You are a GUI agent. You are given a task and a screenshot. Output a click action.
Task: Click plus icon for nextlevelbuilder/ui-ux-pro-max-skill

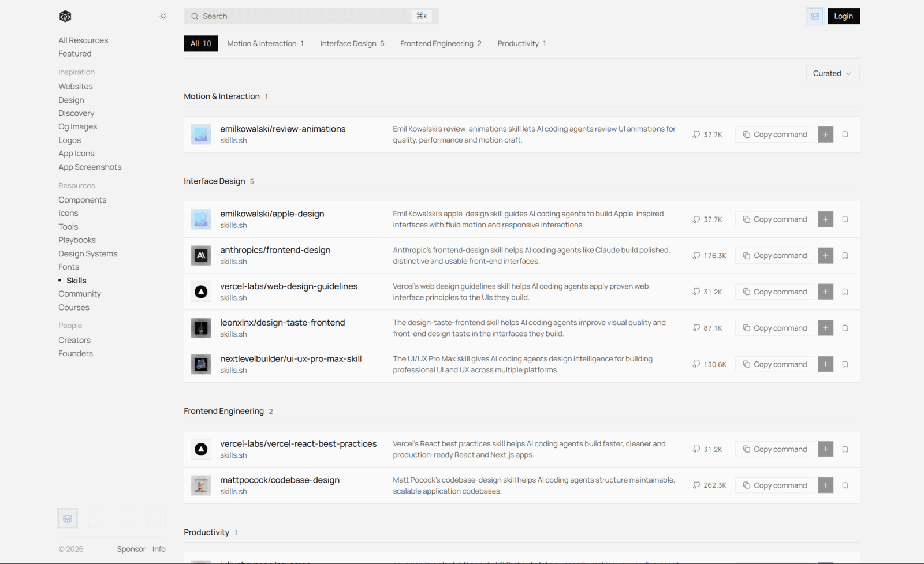click(x=825, y=364)
